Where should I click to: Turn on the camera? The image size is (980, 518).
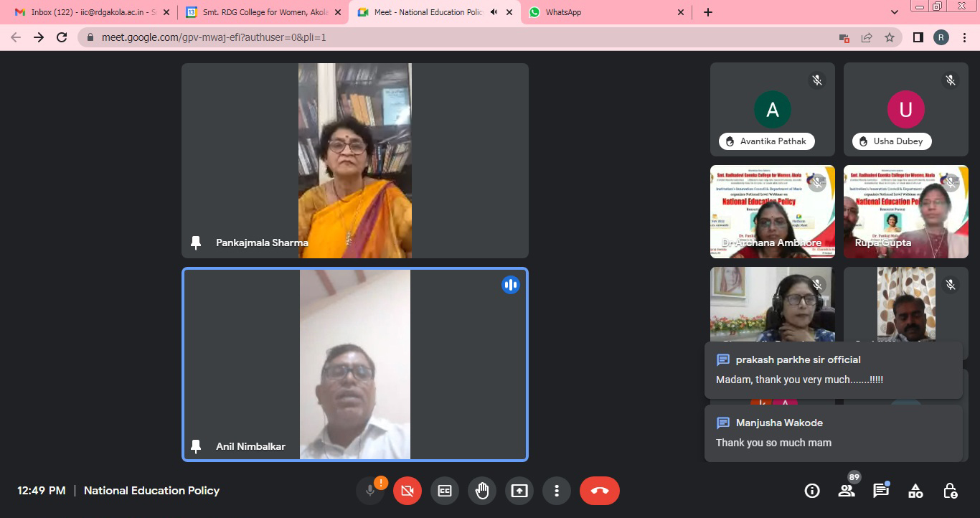tap(407, 491)
